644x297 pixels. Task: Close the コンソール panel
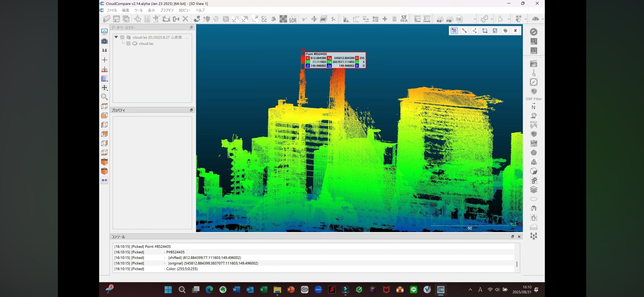(519, 237)
